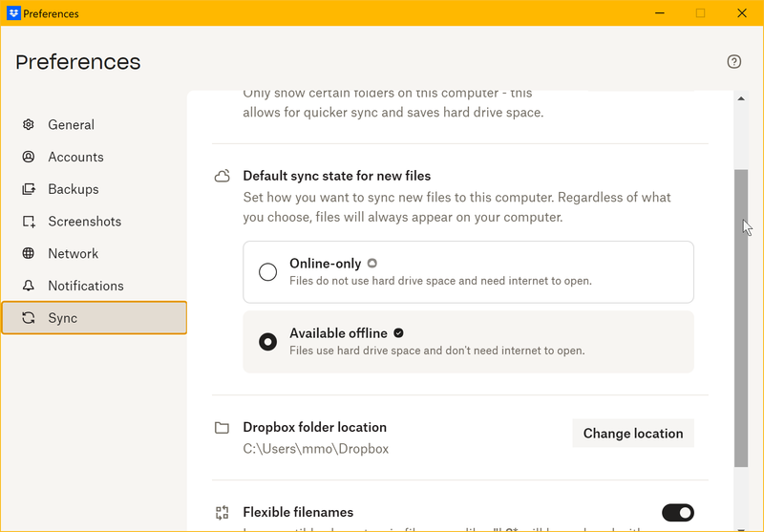The height and width of the screenshot is (532, 764).
Task: Click the Screenshots crop icon
Action: pyautogui.click(x=29, y=222)
